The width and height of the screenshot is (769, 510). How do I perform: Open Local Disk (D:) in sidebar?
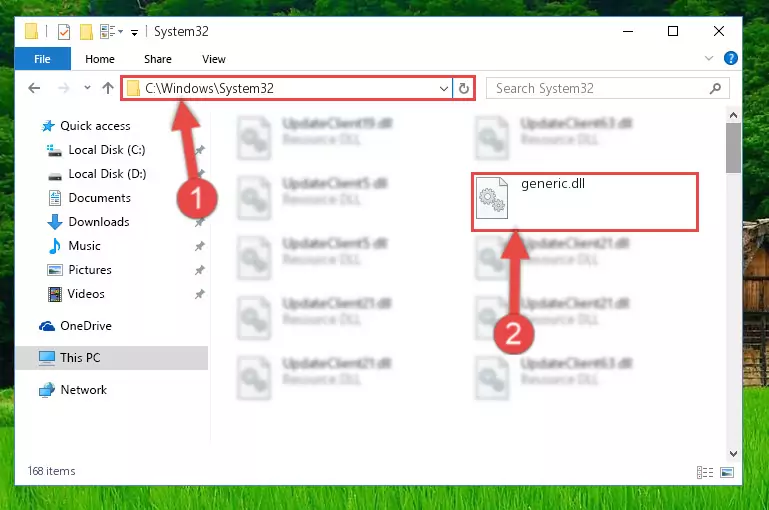(107, 174)
